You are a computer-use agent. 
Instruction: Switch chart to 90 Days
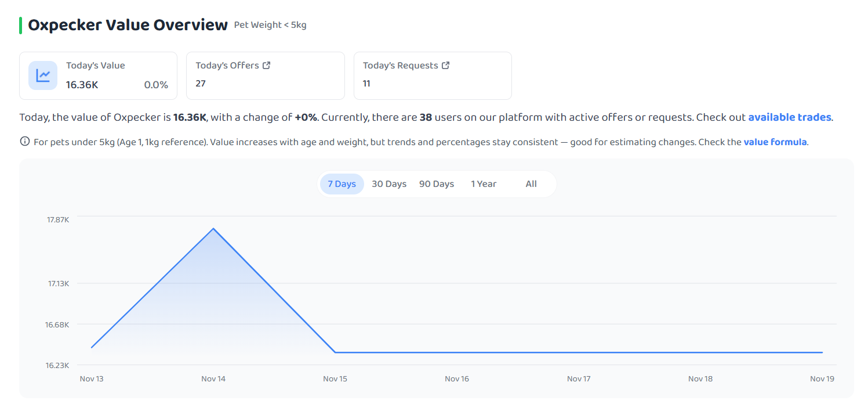437,184
